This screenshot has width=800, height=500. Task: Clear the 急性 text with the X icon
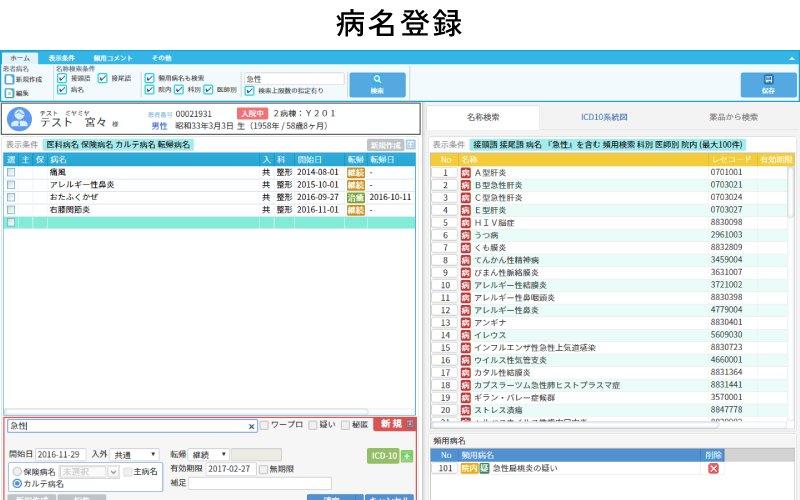point(252,426)
